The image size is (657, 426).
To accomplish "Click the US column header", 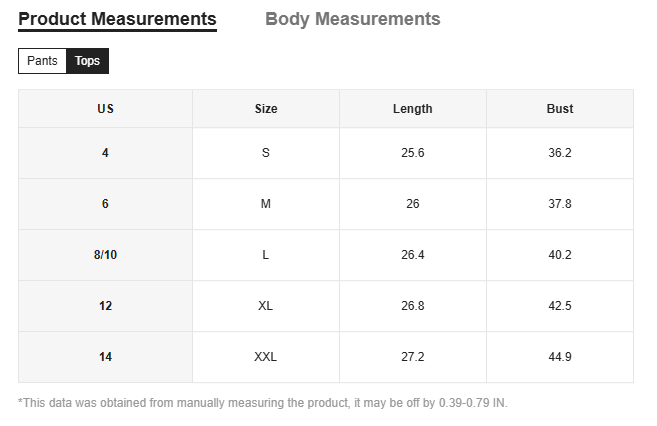I will (x=105, y=109).
